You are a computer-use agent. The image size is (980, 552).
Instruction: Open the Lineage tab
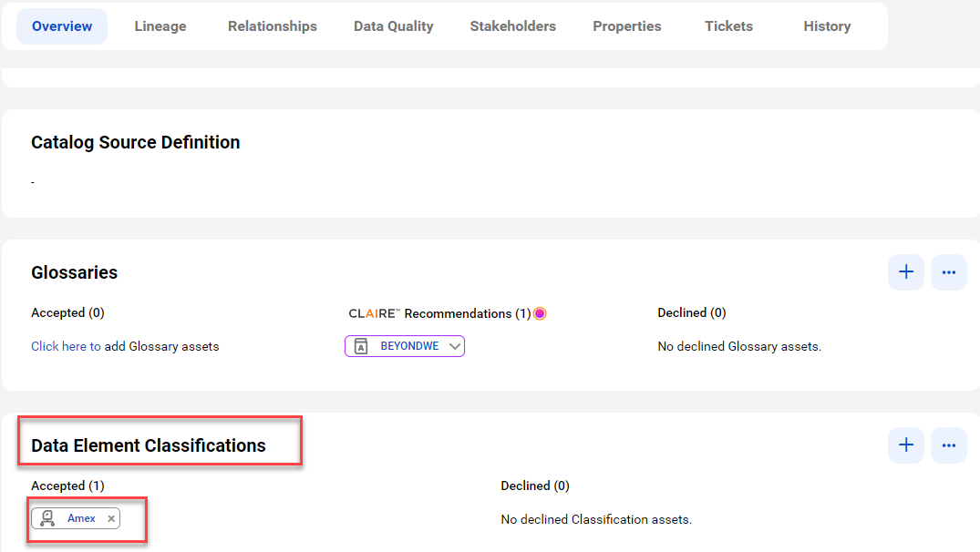tap(160, 26)
